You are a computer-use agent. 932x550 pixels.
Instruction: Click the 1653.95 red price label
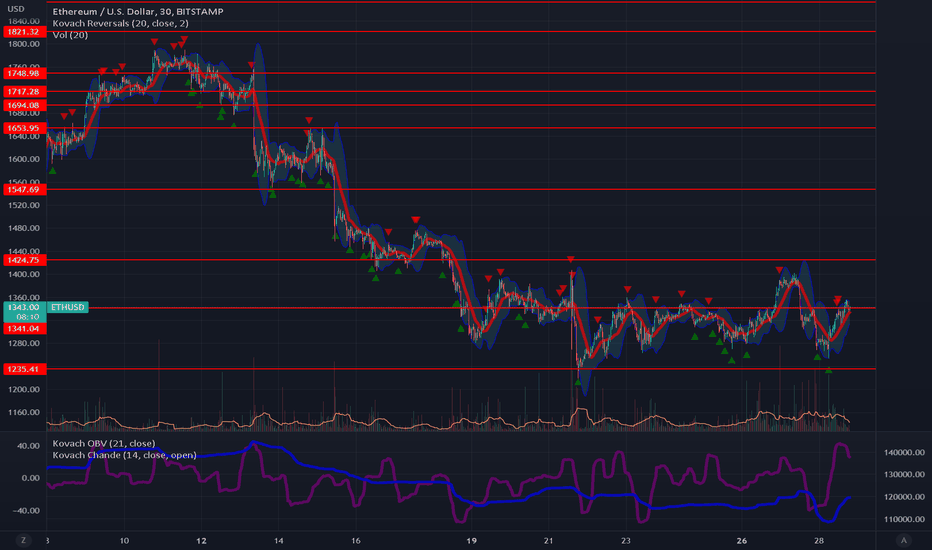click(x=24, y=128)
